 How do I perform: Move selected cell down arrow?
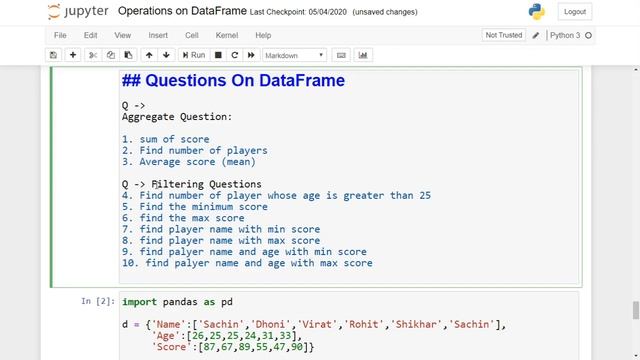click(x=166, y=55)
